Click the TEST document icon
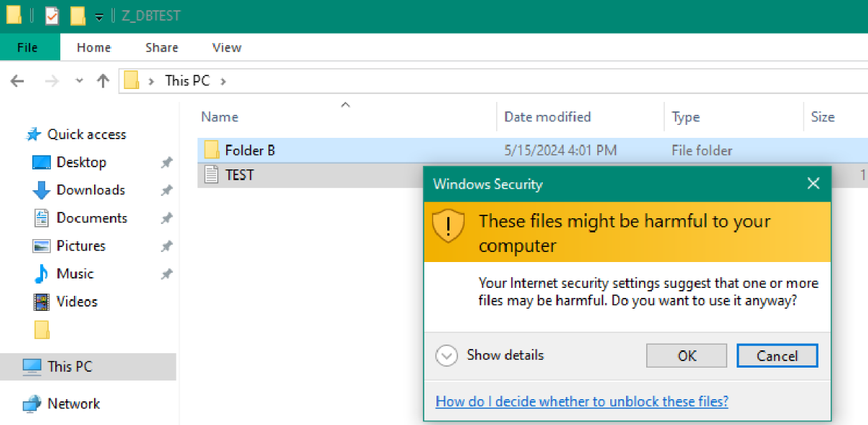Viewport: 868px width, 425px height. point(211,174)
